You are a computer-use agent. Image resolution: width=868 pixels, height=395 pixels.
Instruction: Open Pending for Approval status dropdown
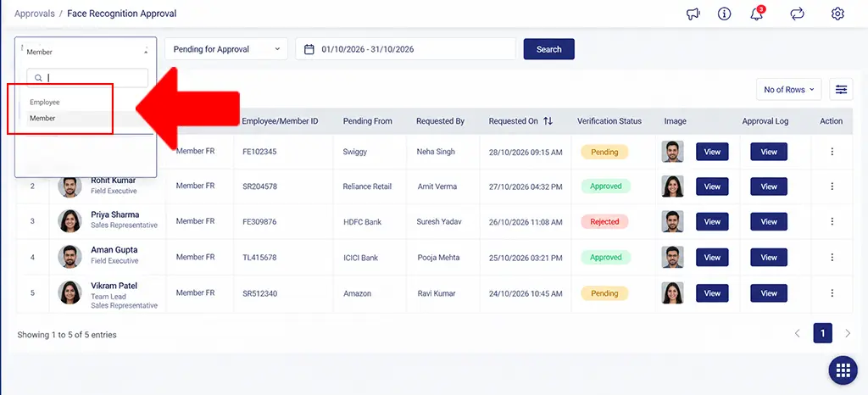(x=225, y=49)
